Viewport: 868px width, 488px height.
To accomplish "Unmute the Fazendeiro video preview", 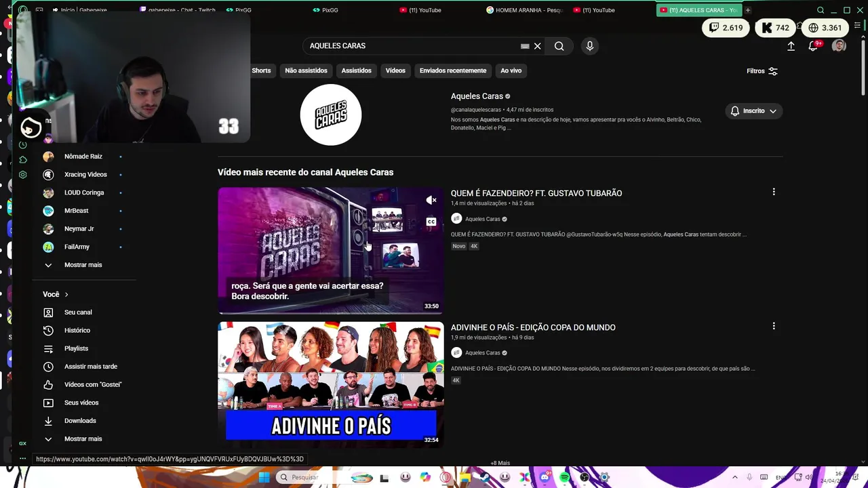I will pos(431,200).
